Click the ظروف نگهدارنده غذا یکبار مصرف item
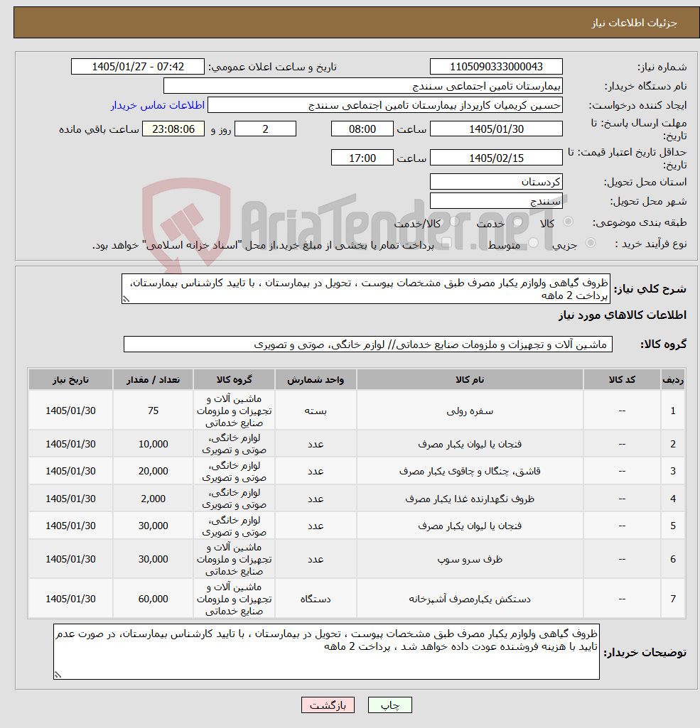The height and width of the screenshot is (728, 700). point(470,499)
